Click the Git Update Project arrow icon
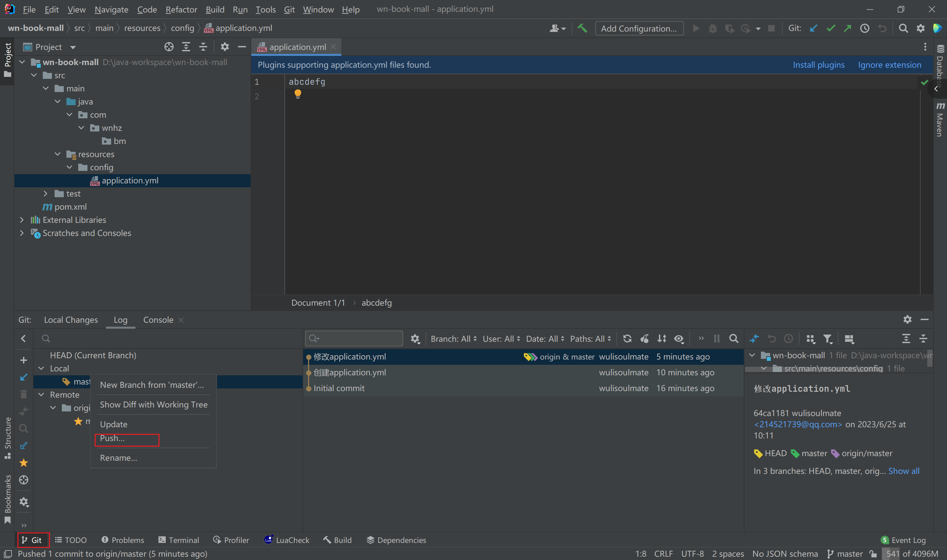 coord(813,28)
